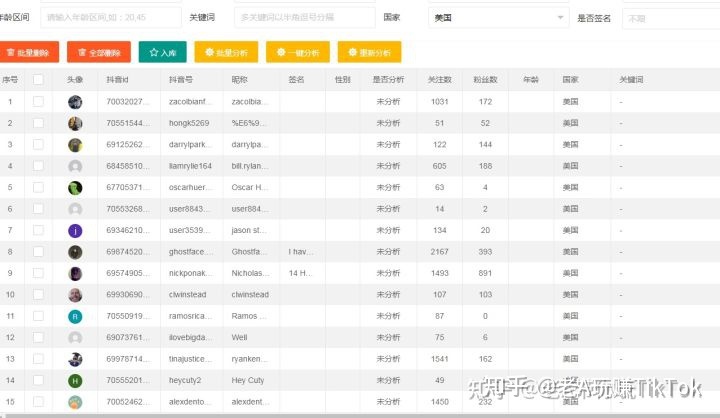720x418 pixels.
Task: Click the 年龄 column header
Action: tap(531, 79)
